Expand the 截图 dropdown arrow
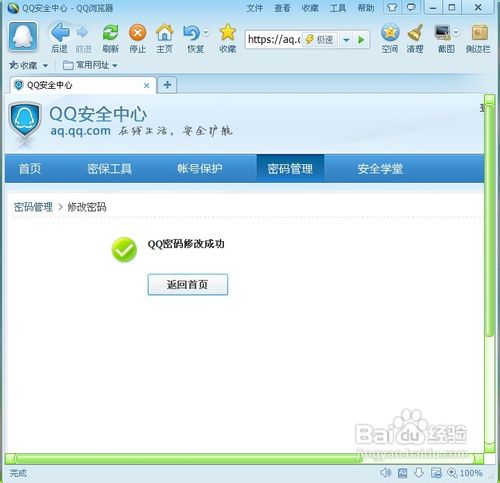Image resolution: width=500 pixels, height=483 pixels. (456, 32)
